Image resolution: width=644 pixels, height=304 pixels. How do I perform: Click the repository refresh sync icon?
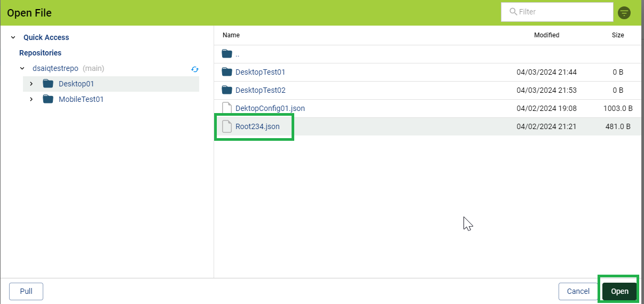(x=195, y=69)
